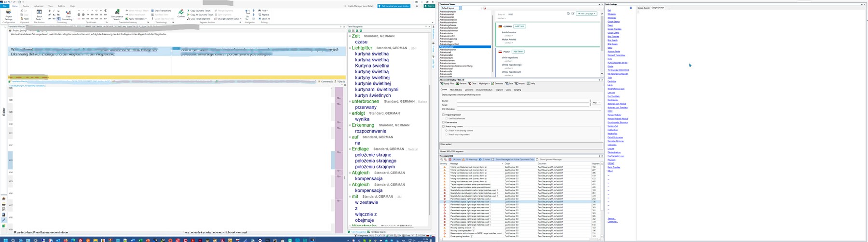Apply bold formatting
This screenshot has height=242, width=868.
[49, 11]
